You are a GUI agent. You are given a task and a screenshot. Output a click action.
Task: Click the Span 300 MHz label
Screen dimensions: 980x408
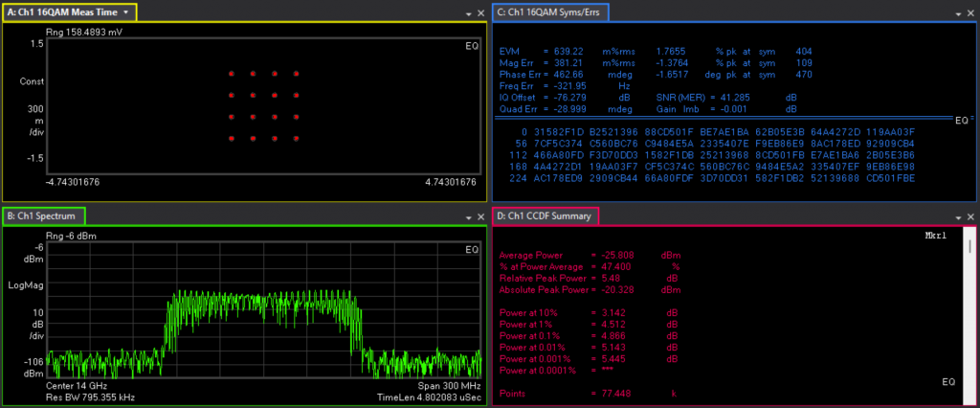[x=450, y=385]
